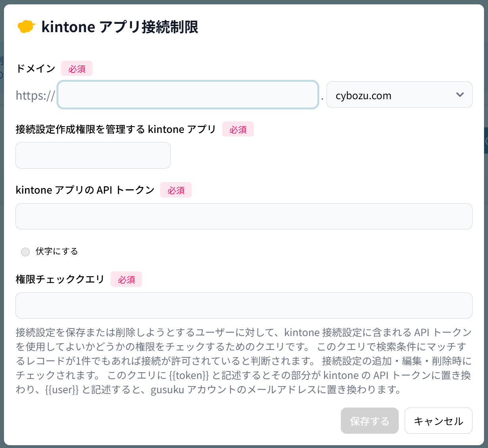This screenshot has width=488, height=448.
Task: Click the 必須 badge beside API トークン
Action: [176, 190]
